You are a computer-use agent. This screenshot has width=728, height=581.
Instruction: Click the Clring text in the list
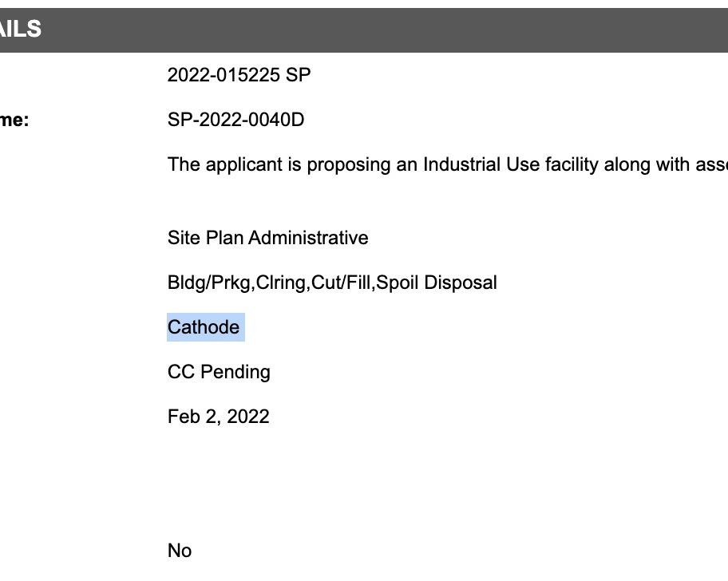[281, 283]
